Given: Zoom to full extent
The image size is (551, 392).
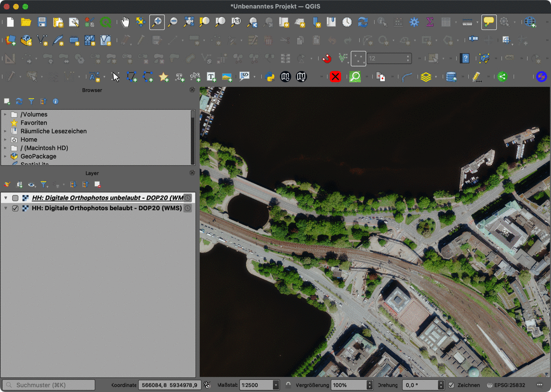Looking at the screenshot, I should 188,22.
